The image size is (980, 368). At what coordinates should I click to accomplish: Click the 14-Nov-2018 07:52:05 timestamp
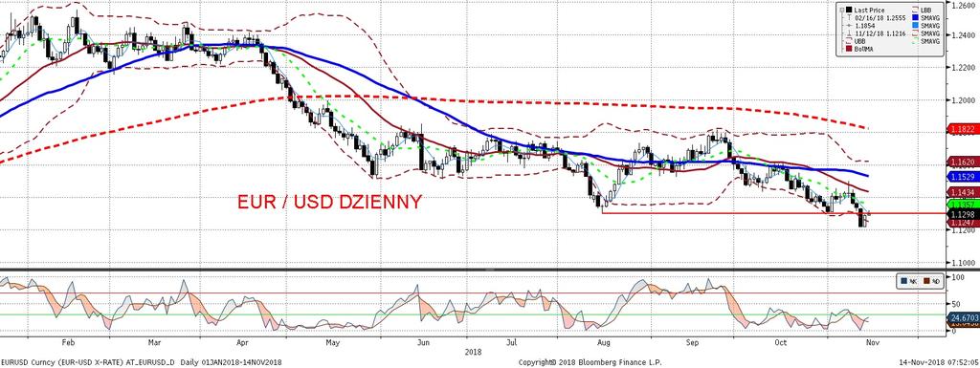[940, 361]
